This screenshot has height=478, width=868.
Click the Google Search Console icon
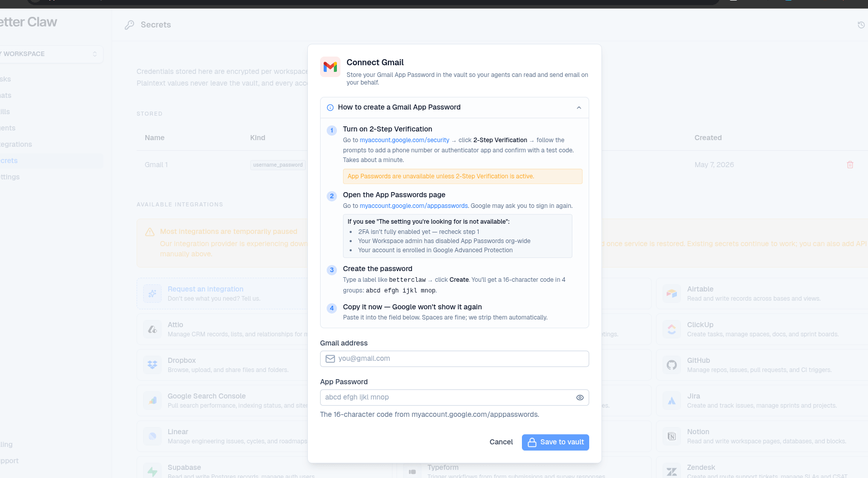pyautogui.click(x=152, y=401)
